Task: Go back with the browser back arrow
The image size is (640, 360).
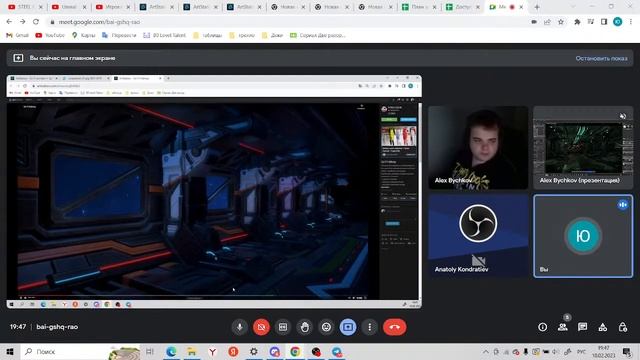Action: tap(9, 22)
